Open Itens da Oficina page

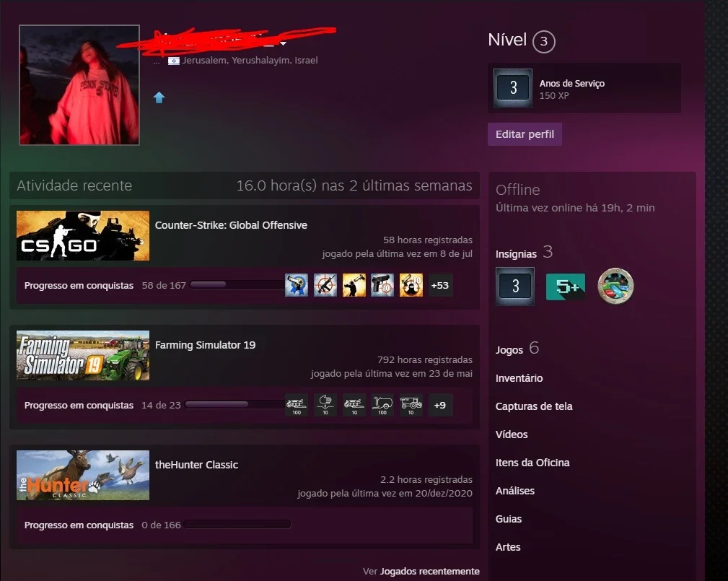pyautogui.click(x=532, y=463)
